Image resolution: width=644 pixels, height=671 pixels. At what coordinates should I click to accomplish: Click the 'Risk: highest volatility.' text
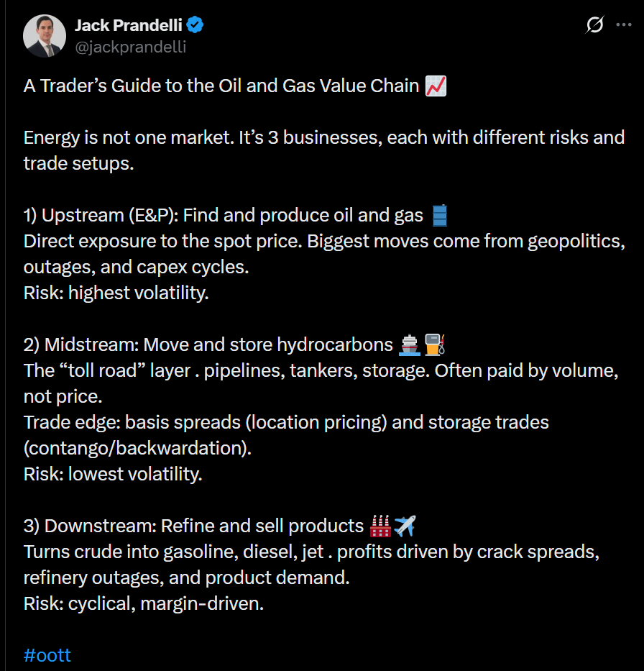pos(116,293)
